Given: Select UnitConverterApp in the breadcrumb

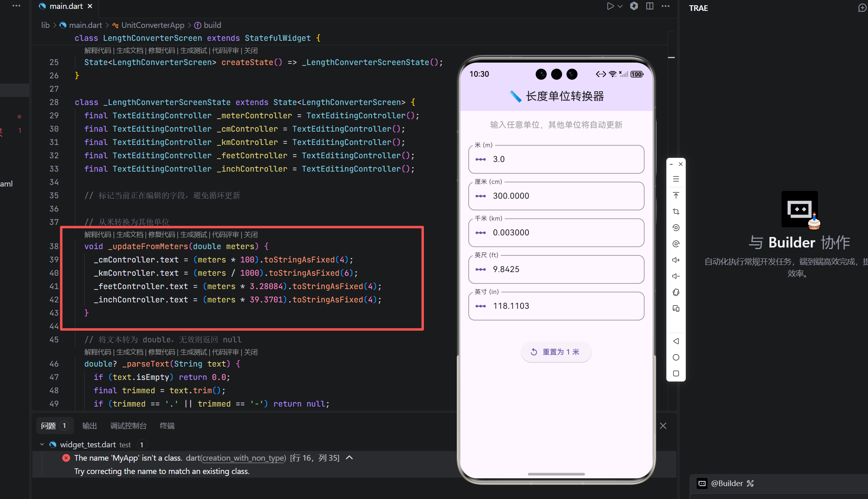Looking at the screenshot, I should tap(152, 25).
